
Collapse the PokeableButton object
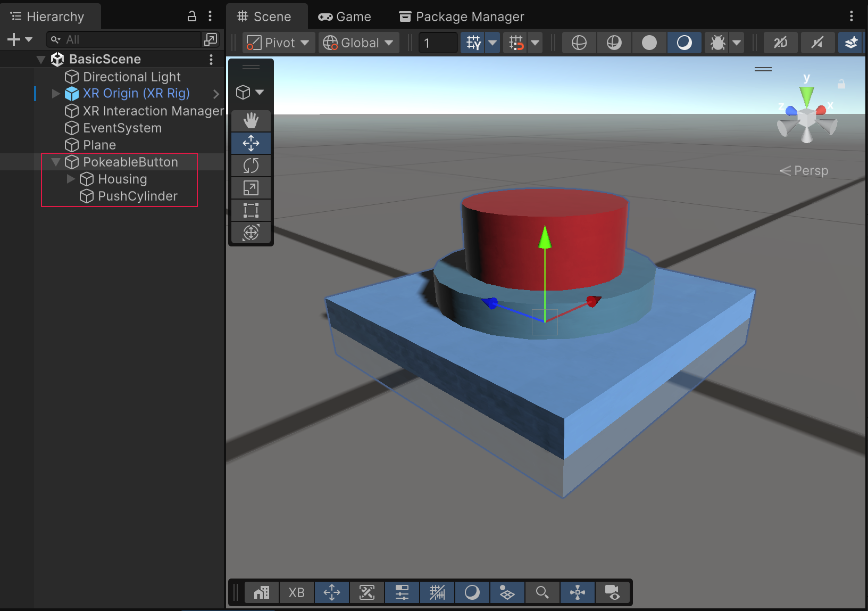[56, 162]
